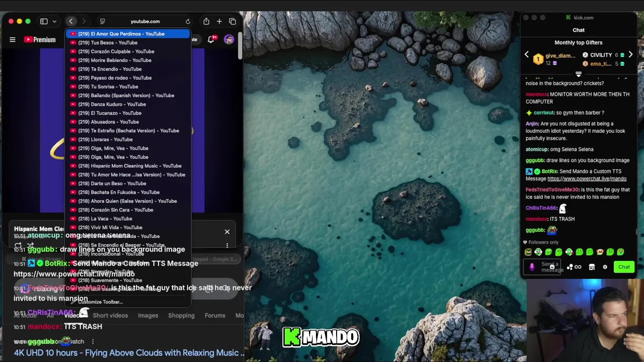The width and height of the screenshot is (644, 362).
Task: Select history entry Lloraras
Action: pyautogui.click(x=128, y=139)
